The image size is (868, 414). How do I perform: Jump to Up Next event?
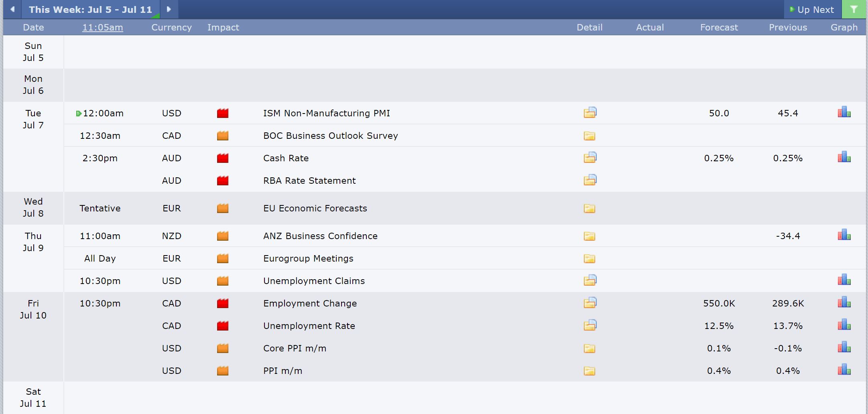[x=812, y=9]
